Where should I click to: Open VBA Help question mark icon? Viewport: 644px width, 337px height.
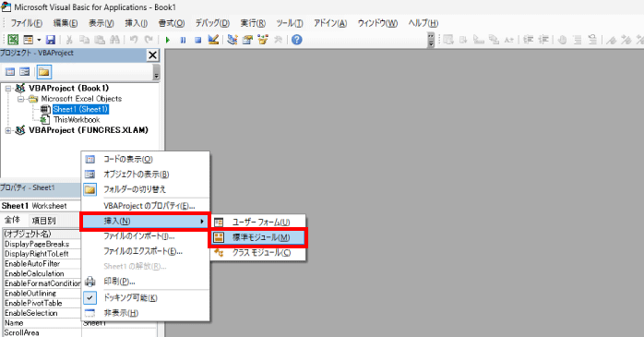pos(297,40)
